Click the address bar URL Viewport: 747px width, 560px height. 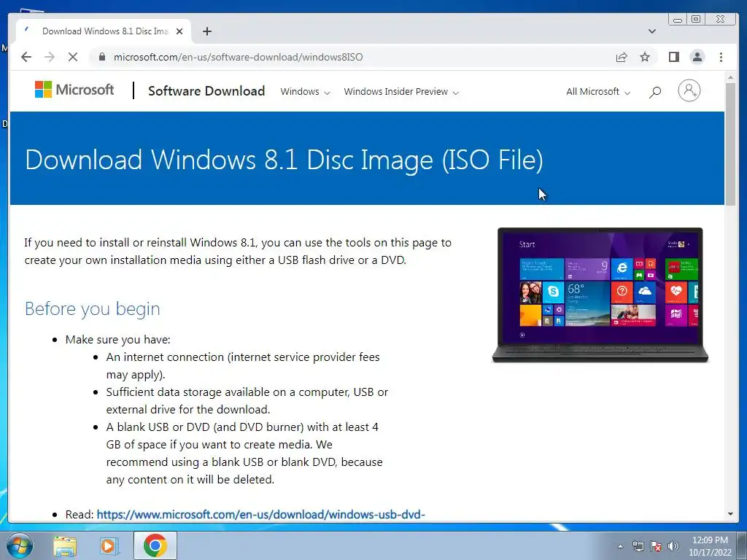point(238,57)
